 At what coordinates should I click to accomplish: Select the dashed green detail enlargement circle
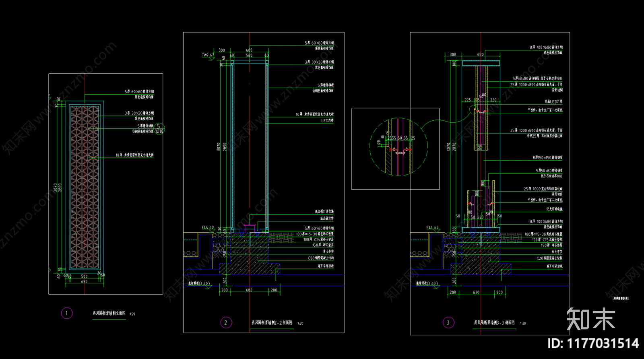coord(398,146)
